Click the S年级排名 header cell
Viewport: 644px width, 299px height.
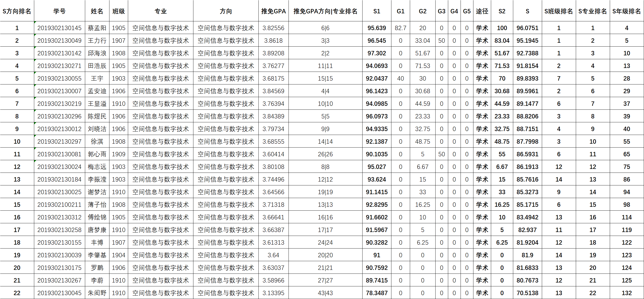click(627, 11)
